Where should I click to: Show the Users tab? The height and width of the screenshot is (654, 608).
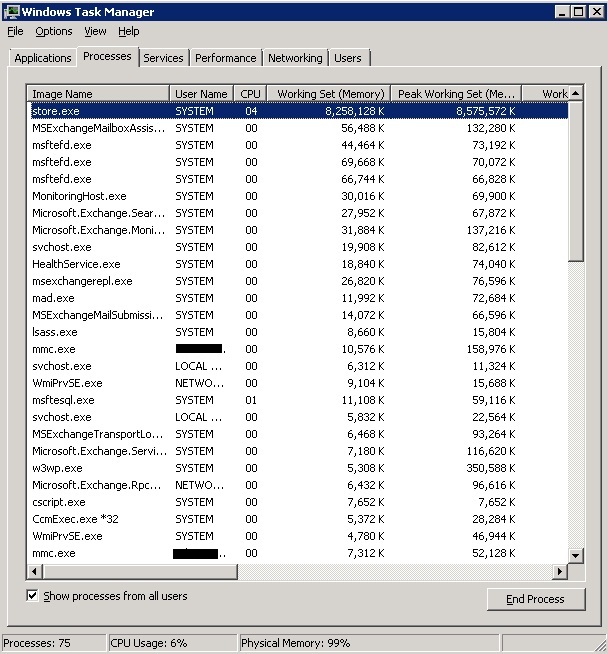tap(348, 58)
